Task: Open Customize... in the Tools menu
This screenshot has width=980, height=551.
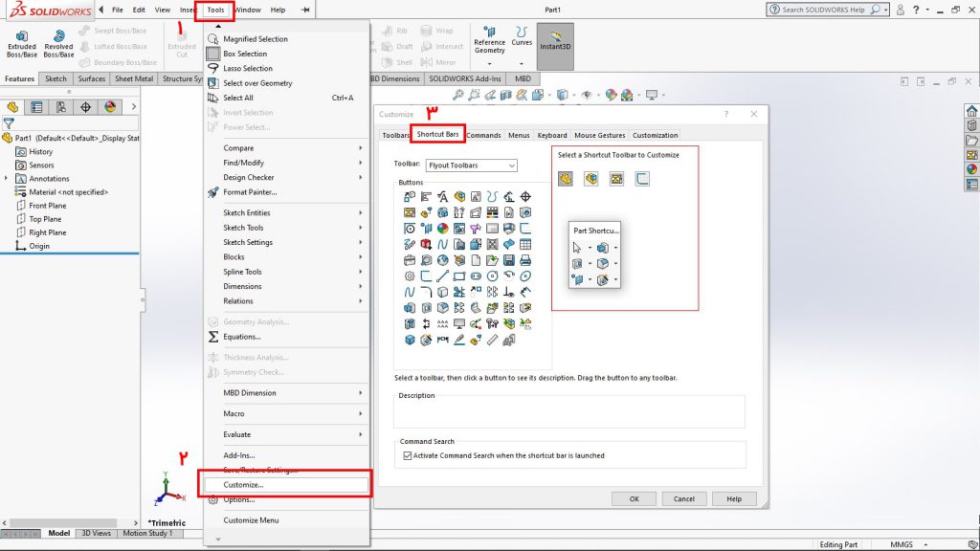Action: tap(285, 485)
